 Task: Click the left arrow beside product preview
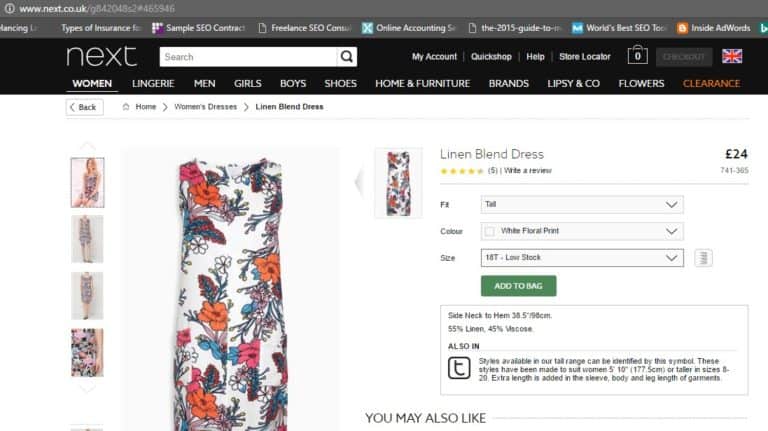pyautogui.click(x=359, y=182)
